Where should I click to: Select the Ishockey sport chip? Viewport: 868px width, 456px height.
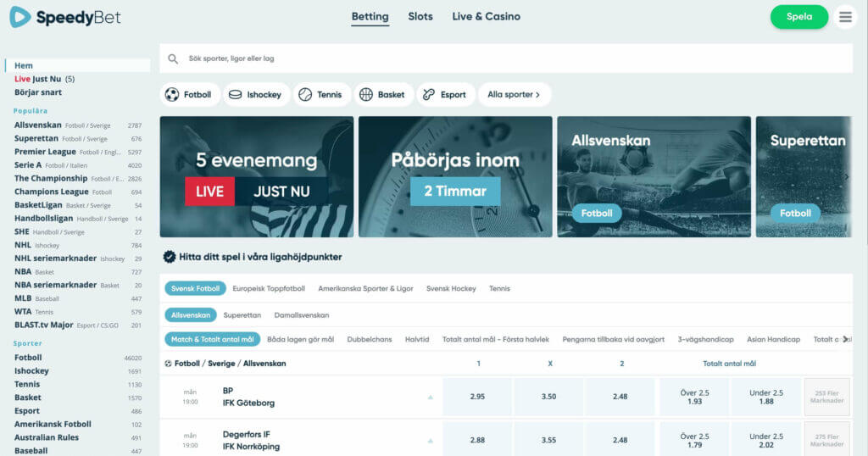point(256,95)
